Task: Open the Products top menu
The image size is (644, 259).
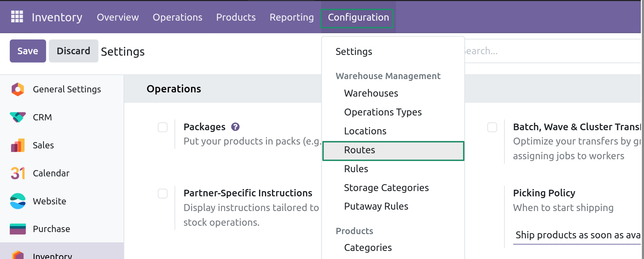Action: coord(236,17)
